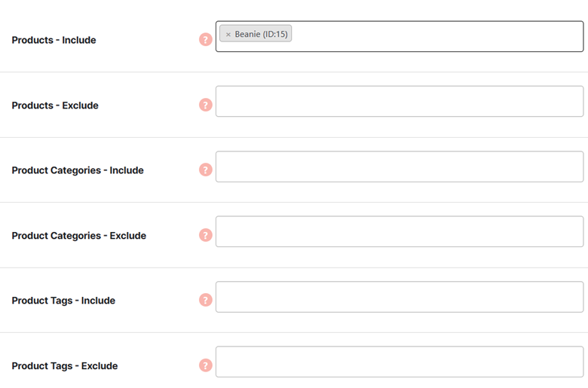Select the Product Categories - Exclude label
This screenshot has width=588, height=388.
click(x=78, y=236)
